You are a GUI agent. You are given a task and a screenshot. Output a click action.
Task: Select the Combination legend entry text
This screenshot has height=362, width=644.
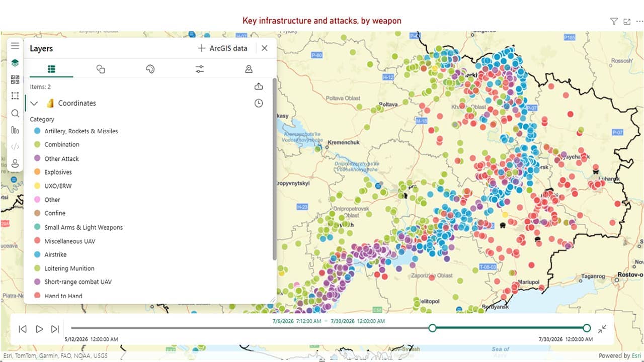pyautogui.click(x=62, y=144)
